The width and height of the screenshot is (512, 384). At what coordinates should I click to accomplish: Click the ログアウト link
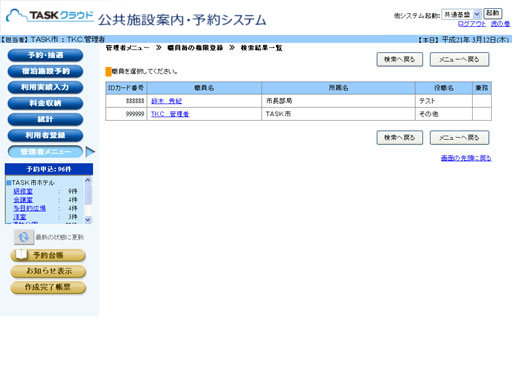point(471,24)
